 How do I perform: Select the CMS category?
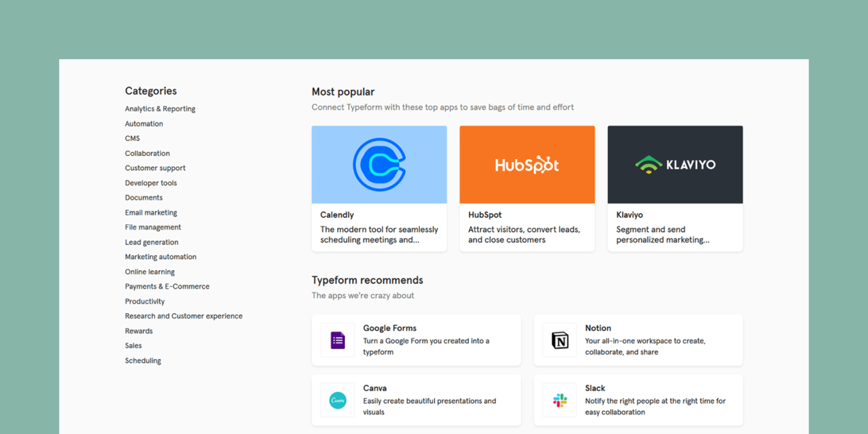[132, 138]
